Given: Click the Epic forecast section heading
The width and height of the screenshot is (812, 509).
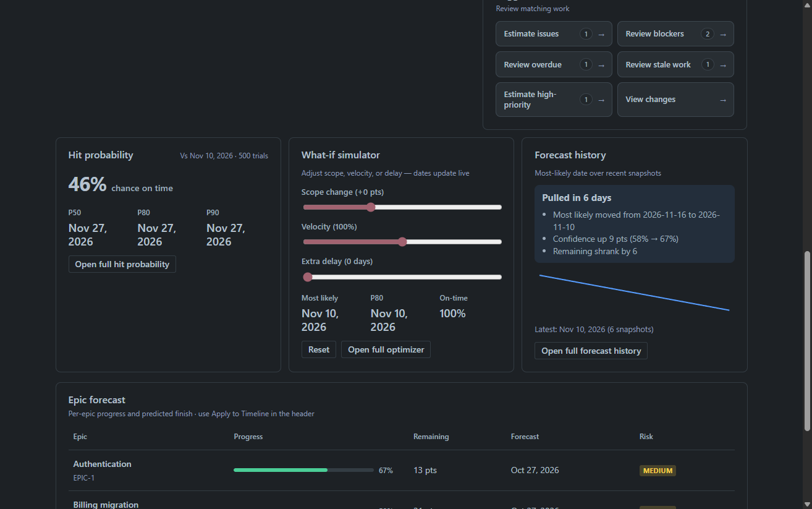Looking at the screenshot, I should (97, 400).
